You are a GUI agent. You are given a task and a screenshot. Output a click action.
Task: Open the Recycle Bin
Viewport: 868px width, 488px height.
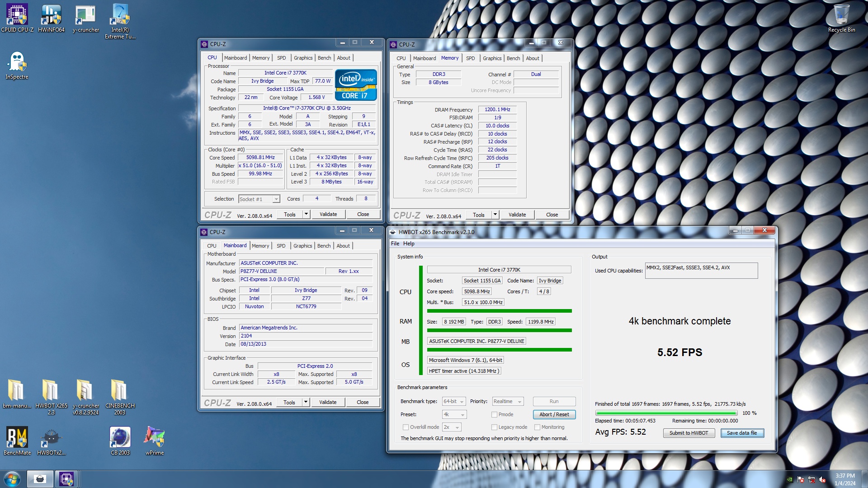click(841, 18)
